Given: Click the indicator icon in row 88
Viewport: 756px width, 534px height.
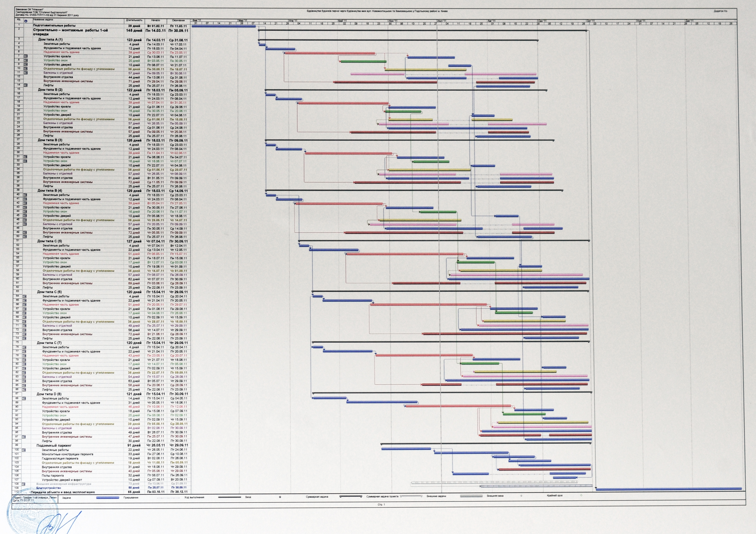Looking at the screenshot, I should coord(24,398).
